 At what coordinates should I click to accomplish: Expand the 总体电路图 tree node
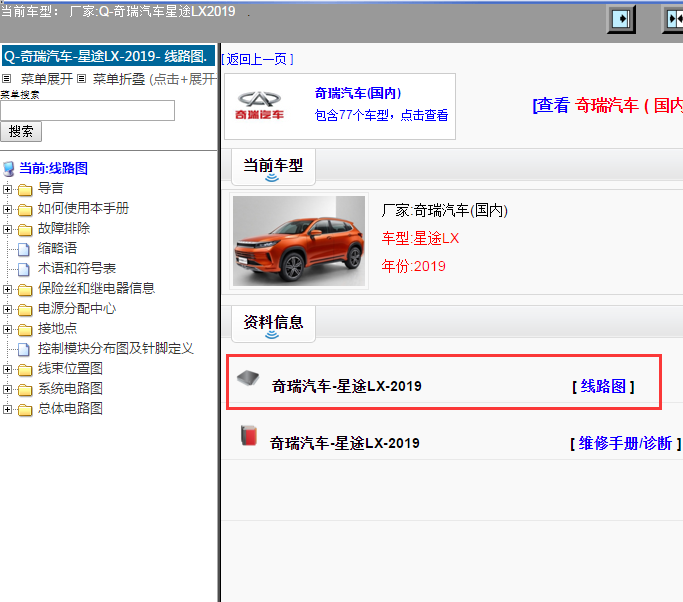pos(7,409)
